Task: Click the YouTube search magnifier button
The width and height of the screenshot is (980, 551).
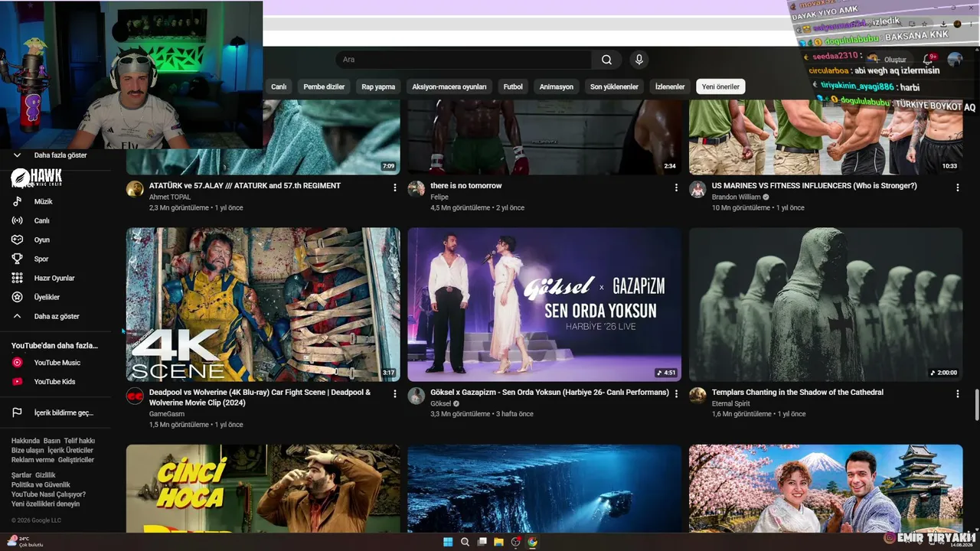Action: pos(606,60)
